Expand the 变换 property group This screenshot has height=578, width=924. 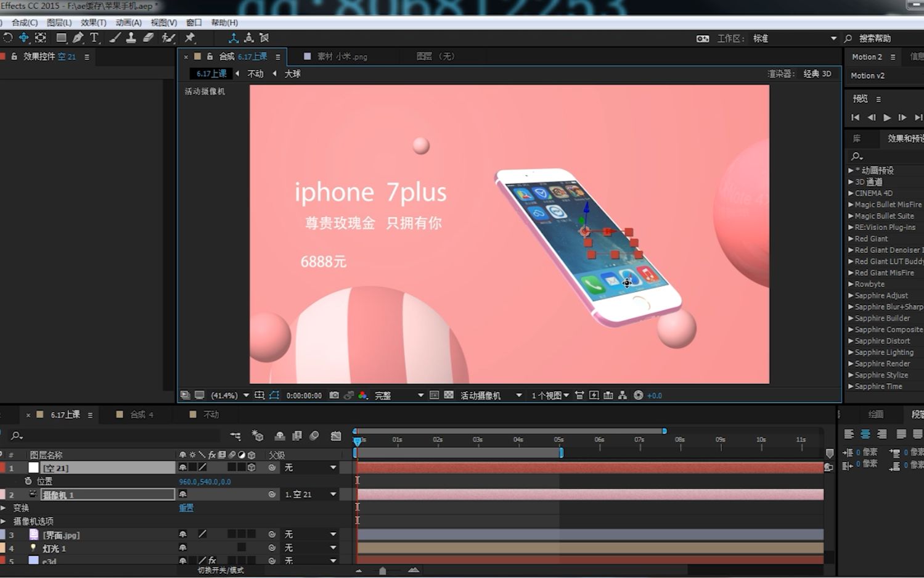click(x=3, y=508)
